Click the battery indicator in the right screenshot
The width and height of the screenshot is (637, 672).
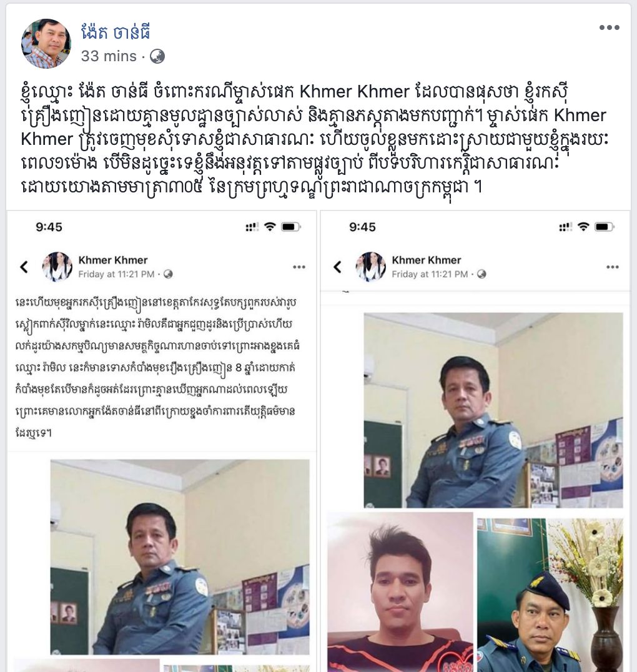(605, 227)
